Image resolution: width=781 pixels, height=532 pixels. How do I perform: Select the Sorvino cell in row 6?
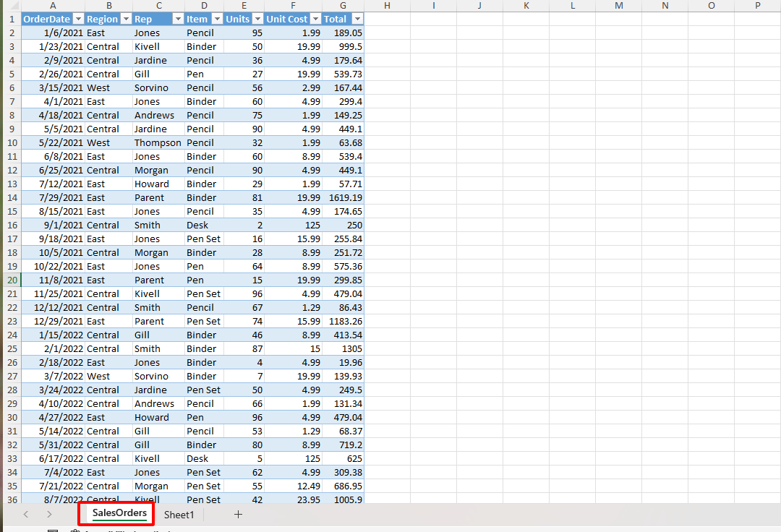point(159,88)
